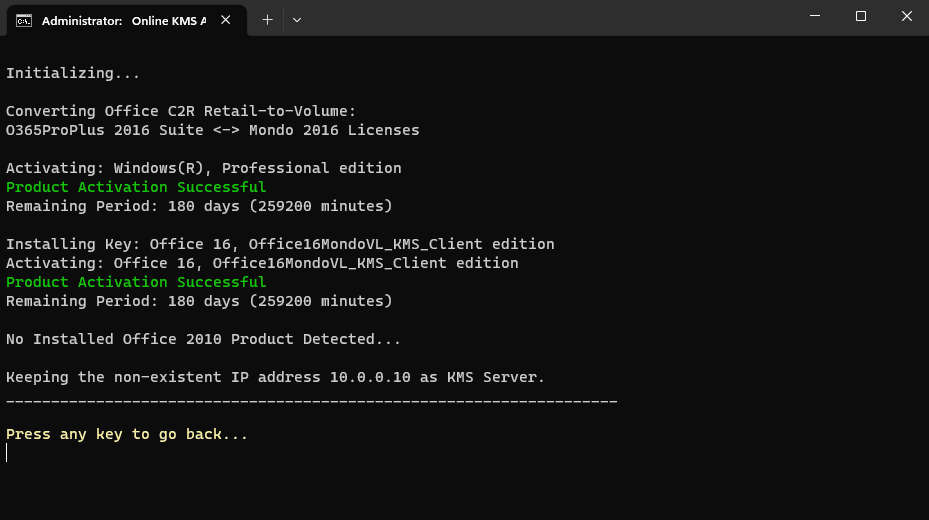Close the terminal window
This screenshot has height=520, width=929.
pyautogui.click(x=906, y=16)
